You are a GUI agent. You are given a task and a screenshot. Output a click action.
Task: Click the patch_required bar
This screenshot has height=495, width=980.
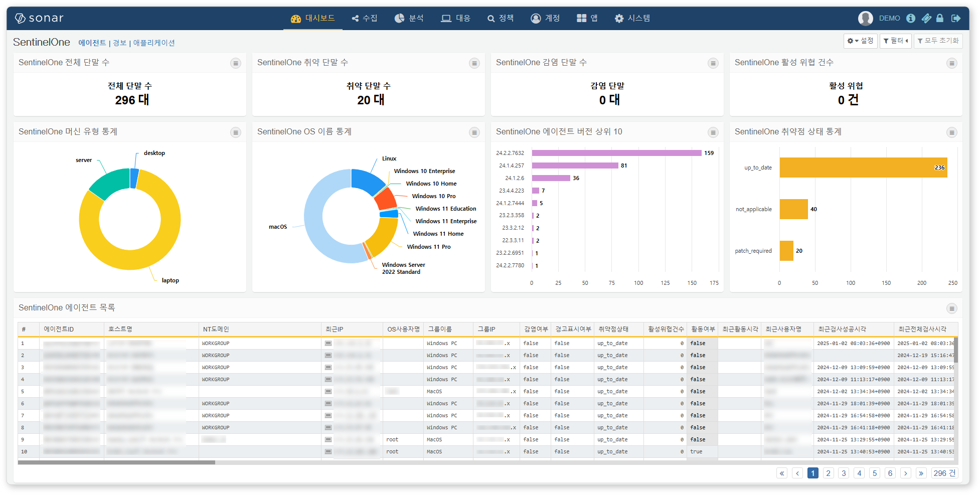click(x=786, y=251)
